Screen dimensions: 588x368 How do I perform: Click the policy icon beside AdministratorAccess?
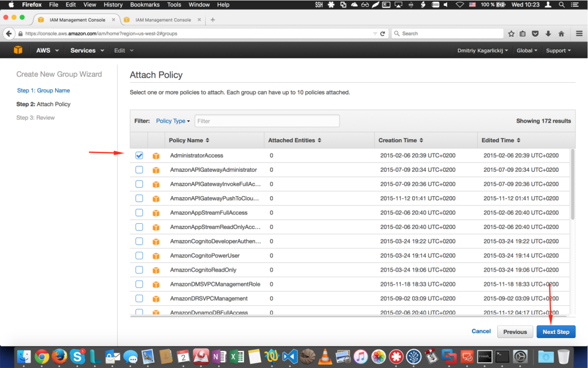click(156, 156)
